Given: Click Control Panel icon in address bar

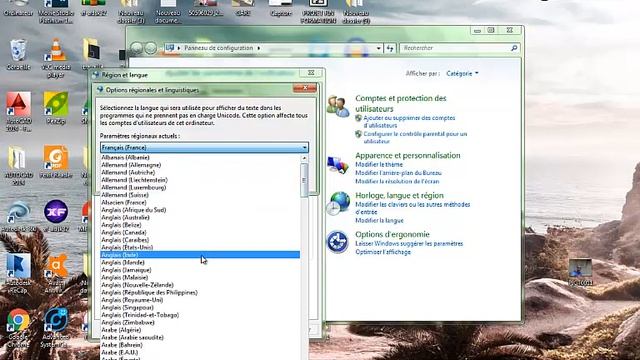Looking at the screenshot, I should click(x=170, y=48).
